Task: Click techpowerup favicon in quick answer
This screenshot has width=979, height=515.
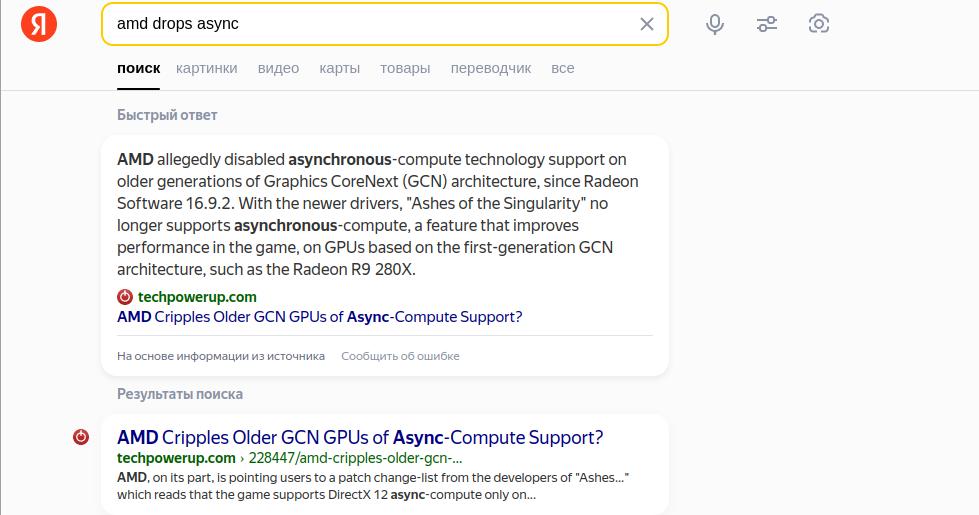Action: click(x=125, y=297)
